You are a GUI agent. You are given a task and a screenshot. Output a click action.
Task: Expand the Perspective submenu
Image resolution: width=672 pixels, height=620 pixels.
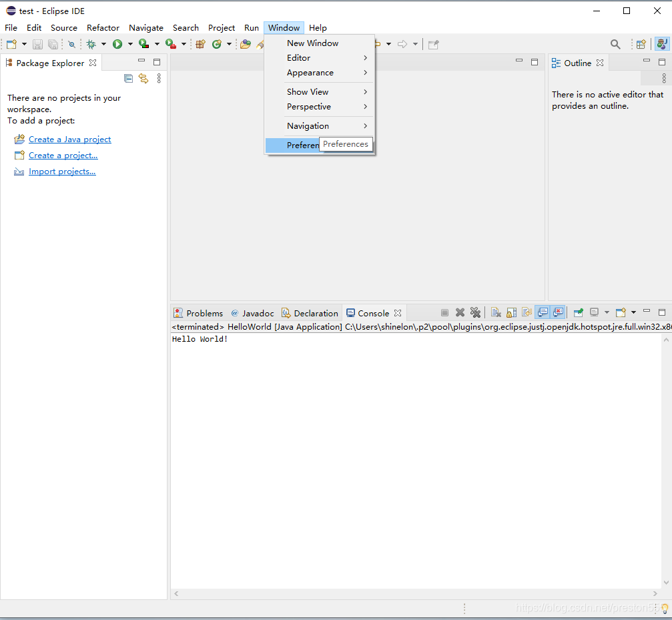pyautogui.click(x=319, y=107)
